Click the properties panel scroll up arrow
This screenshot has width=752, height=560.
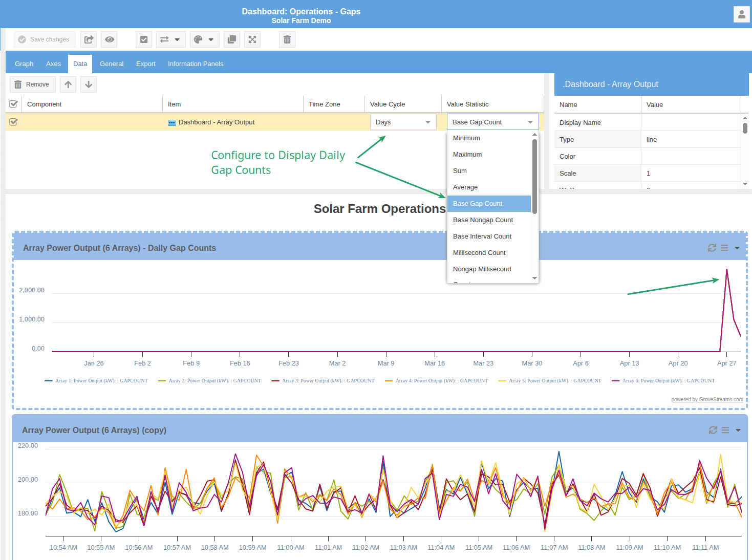click(745, 117)
